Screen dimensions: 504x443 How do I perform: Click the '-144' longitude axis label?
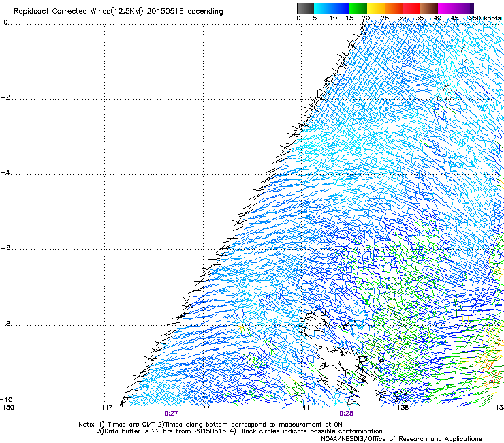pyautogui.click(x=203, y=408)
